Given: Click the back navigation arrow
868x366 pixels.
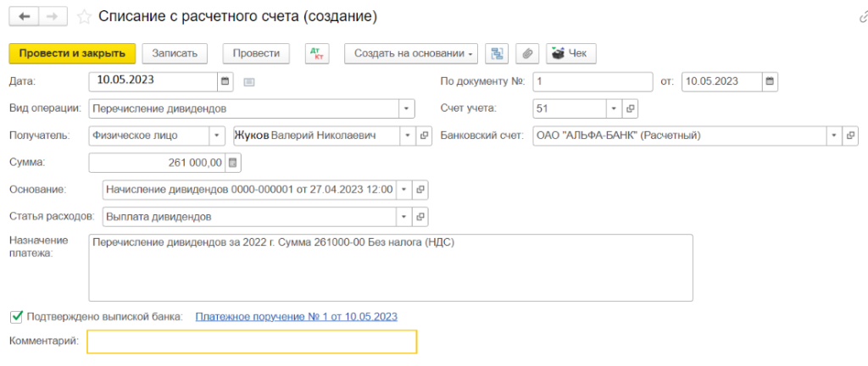Looking at the screenshot, I should pos(24,17).
